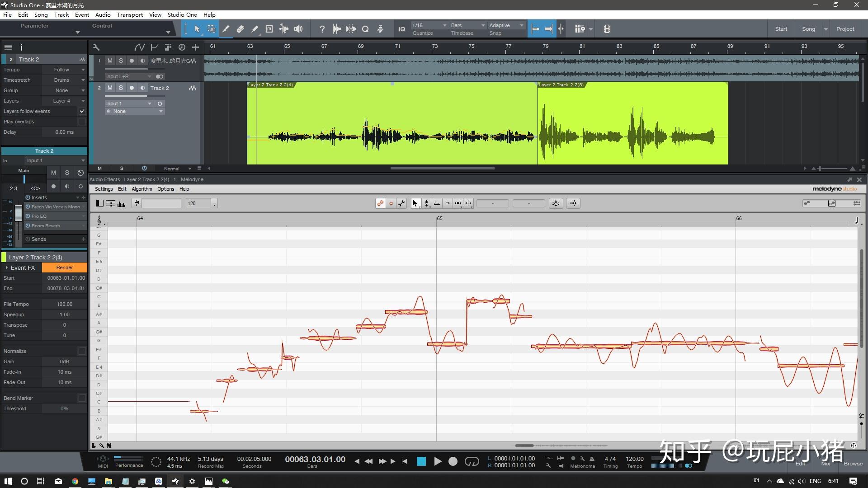Select the Listen speaker tool
The width and height of the screenshot is (868, 488).
click(x=298, y=29)
